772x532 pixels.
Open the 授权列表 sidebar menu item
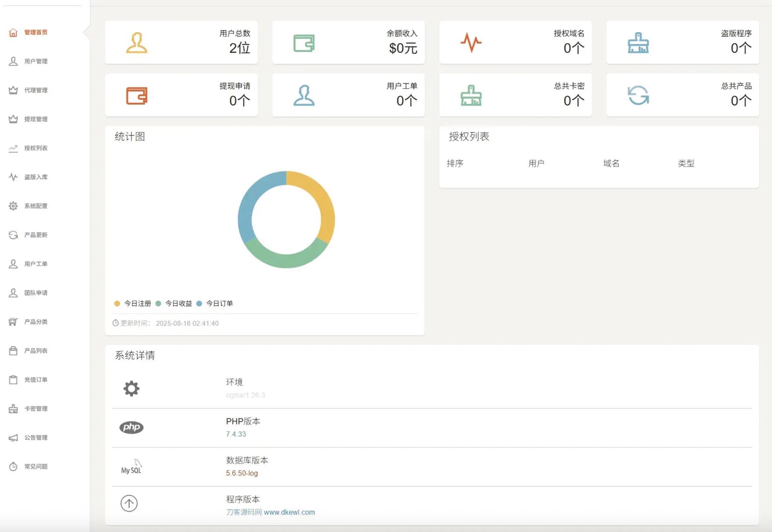[36, 148]
